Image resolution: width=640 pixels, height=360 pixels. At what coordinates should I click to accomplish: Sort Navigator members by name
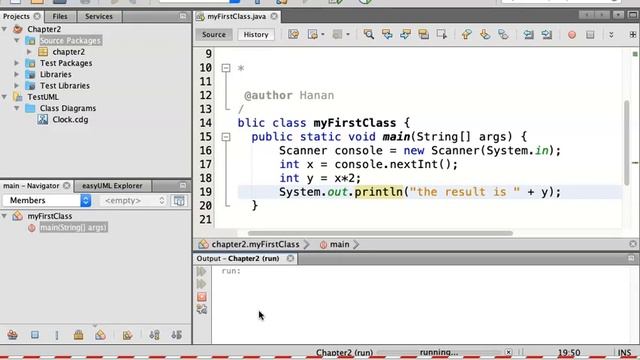[x=154, y=335]
